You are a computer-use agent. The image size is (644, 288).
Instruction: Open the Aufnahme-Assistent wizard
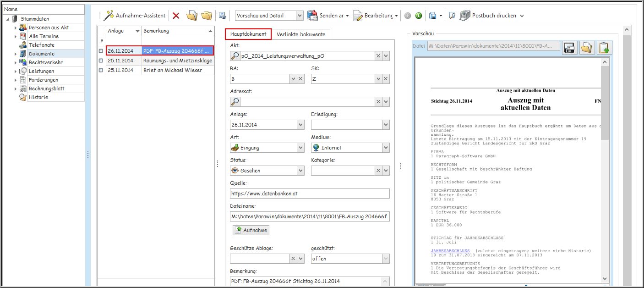point(135,16)
